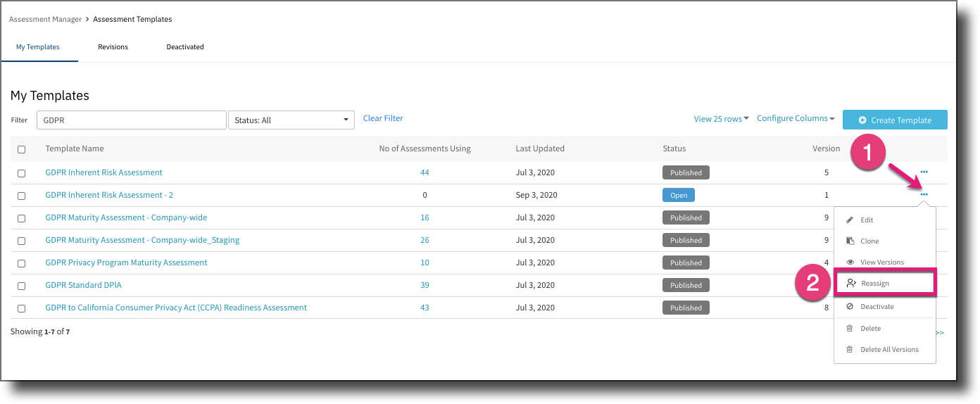Open Configure Columns dropdown
The height and width of the screenshot is (404, 980).
[x=796, y=118]
